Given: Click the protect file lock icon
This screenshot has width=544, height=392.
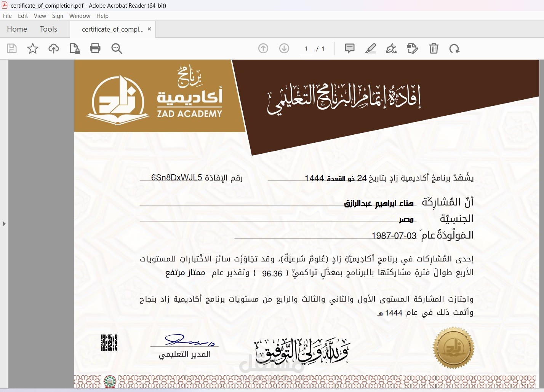Looking at the screenshot, I should click(x=75, y=48).
